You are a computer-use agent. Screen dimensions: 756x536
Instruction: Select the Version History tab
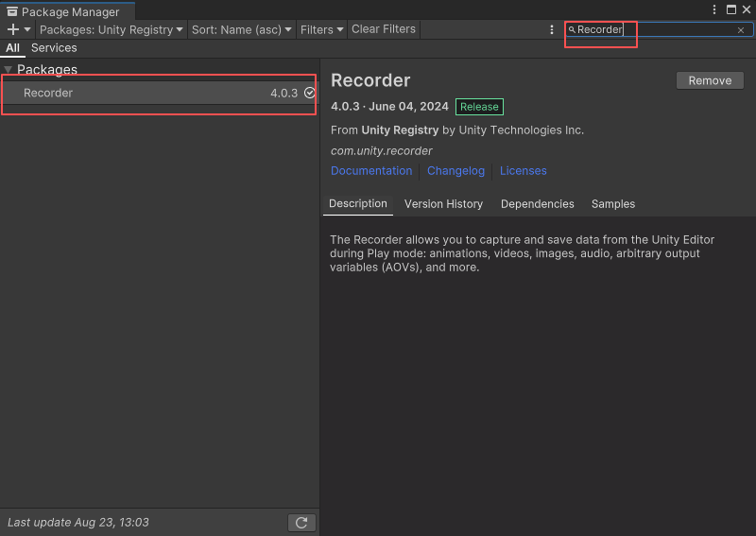[x=443, y=204]
